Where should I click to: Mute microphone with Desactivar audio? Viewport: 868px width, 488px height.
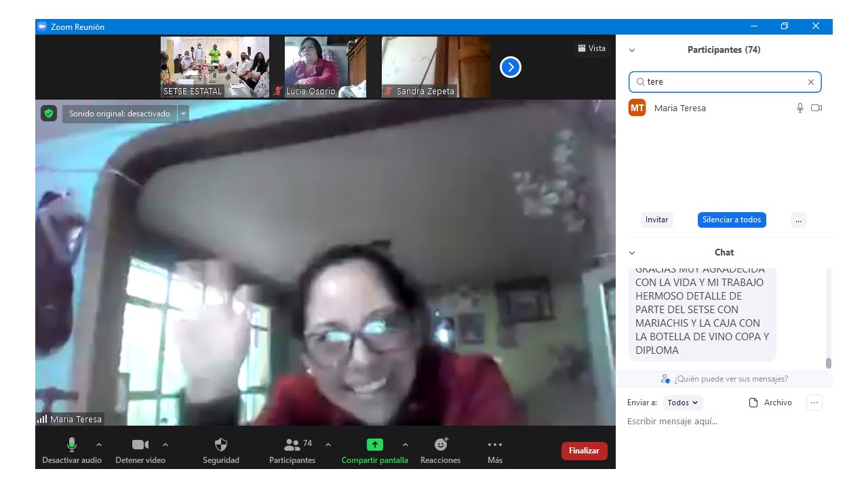tap(72, 445)
